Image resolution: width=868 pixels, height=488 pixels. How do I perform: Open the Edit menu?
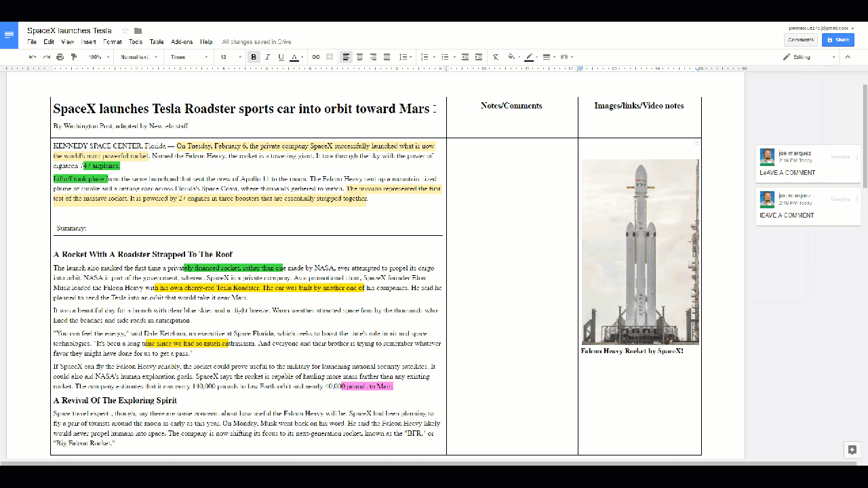pyautogui.click(x=49, y=42)
